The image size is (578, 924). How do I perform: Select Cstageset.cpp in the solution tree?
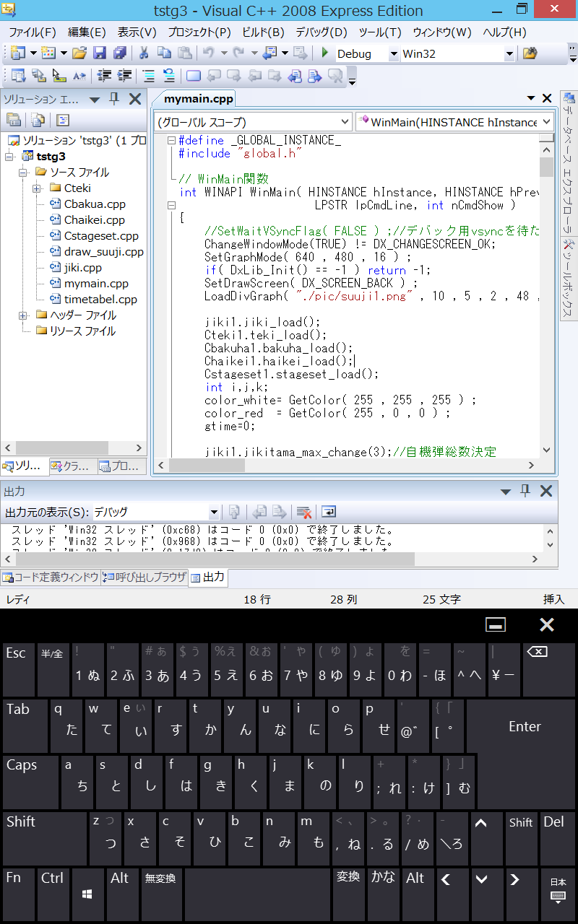tap(101, 236)
